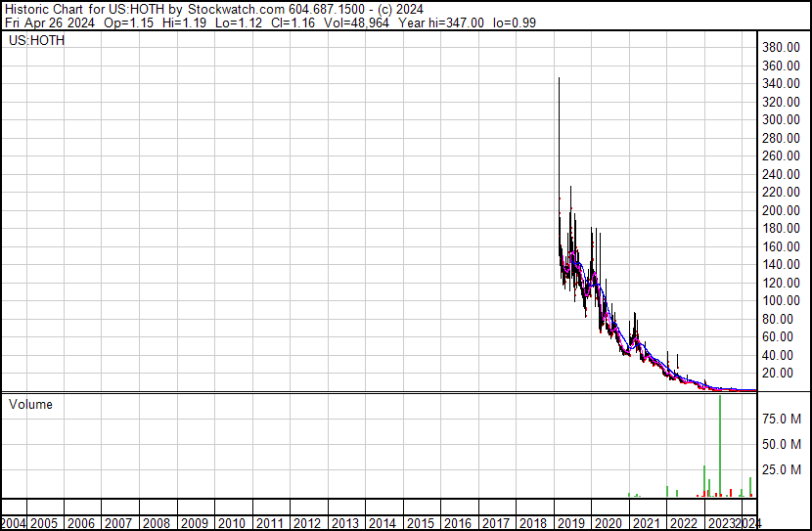812x531 pixels.
Task: Click the 200.00 price axis label
Action: [x=783, y=210]
